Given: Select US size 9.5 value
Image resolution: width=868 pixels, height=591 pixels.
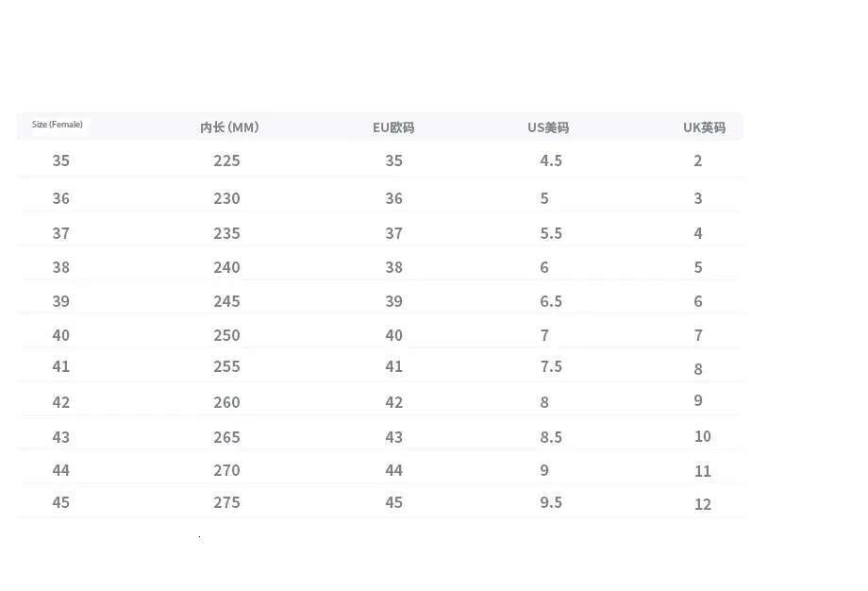Looking at the screenshot, I should [551, 502].
